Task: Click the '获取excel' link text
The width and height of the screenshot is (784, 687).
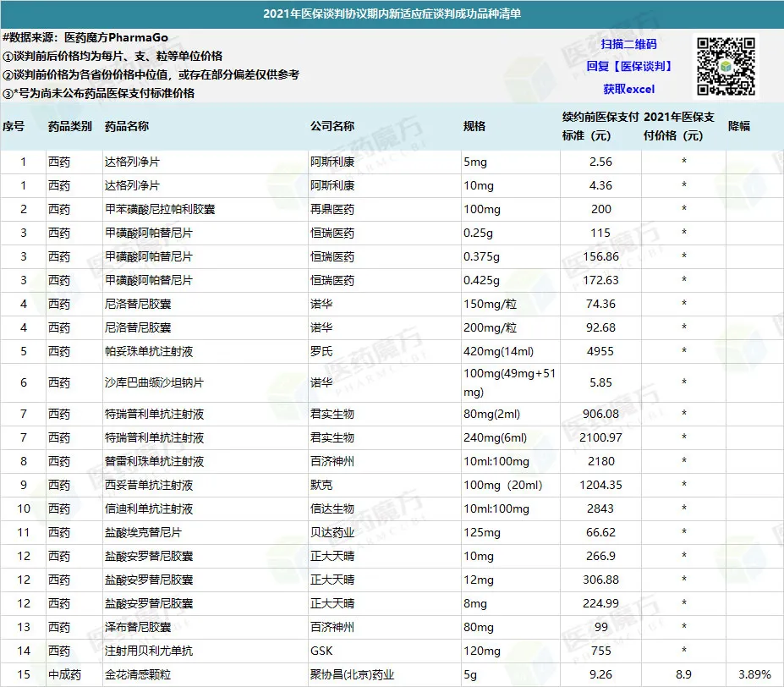Action: 628,89
